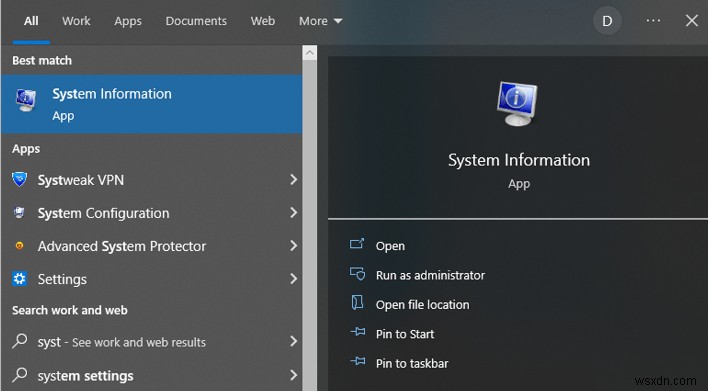708x391 pixels.
Task: Select the All search tab
Action: point(31,21)
